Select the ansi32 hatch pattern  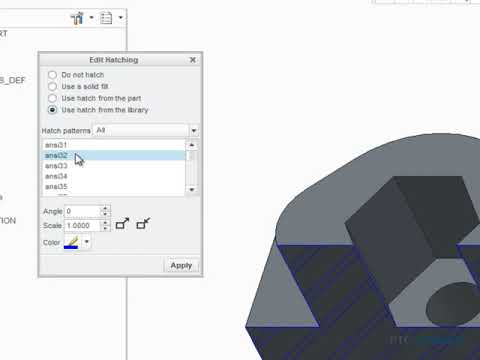coord(113,155)
